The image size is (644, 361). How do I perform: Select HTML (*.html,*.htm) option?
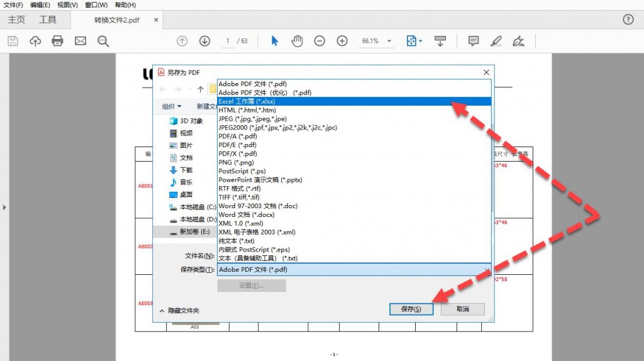(354, 110)
